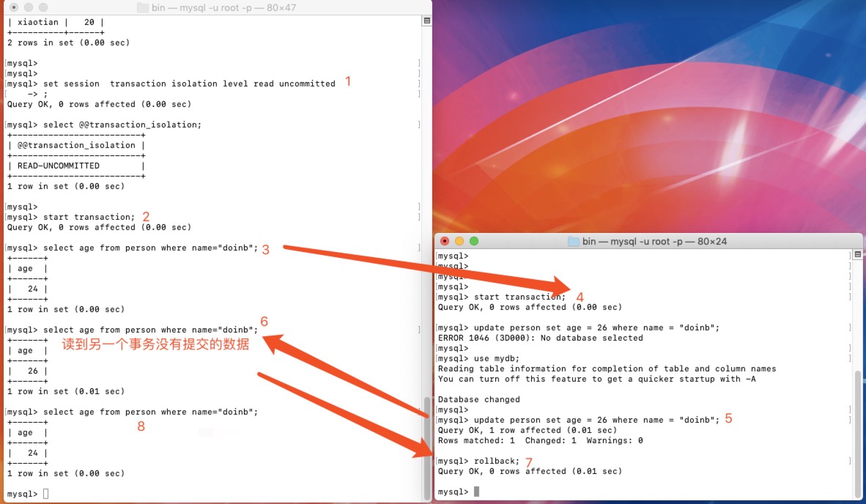Minimize the 80×24 mysql terminal window
Screen dimensions: 866x504
coord(459,241)
